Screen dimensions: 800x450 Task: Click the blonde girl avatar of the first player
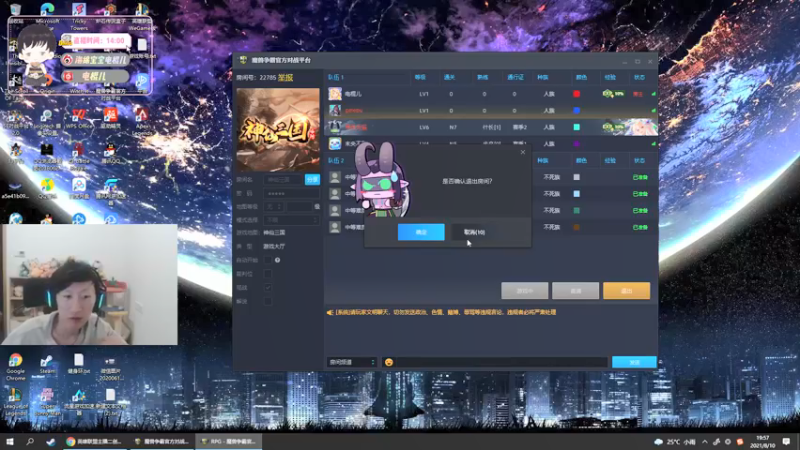coord(335,94)
